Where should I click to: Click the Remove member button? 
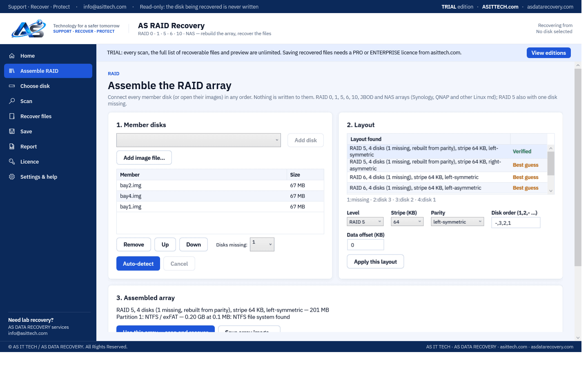coord(134,245)
